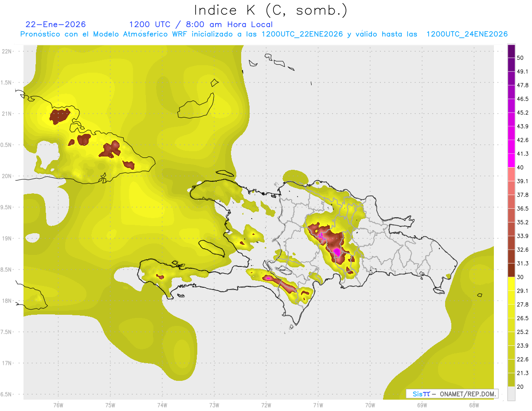Click legend value '47.8'
This screenshot has width=532, height=411.
(x=523, y=85)
